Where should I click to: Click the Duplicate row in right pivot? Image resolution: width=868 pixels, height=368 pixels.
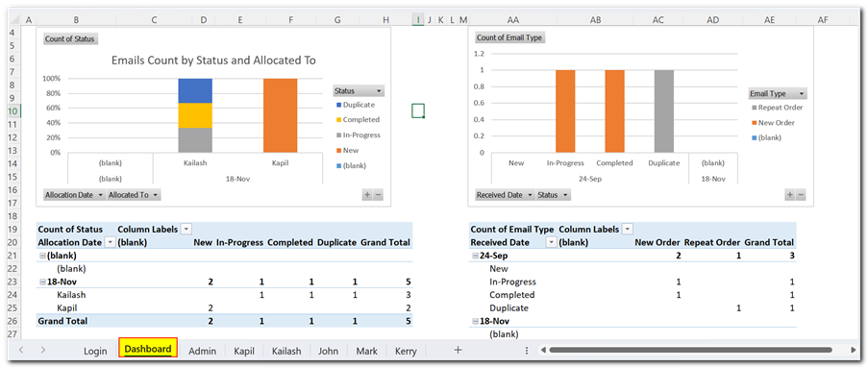pos(508,308)
